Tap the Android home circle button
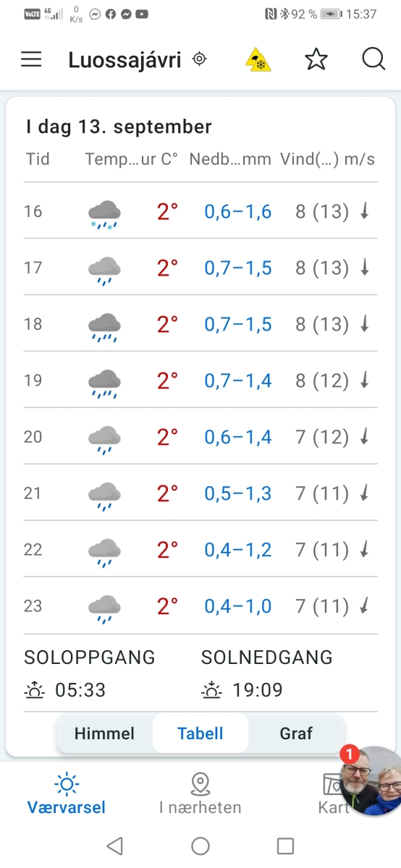The width and height of the screenshot is (401, 868). click(x=200, y=846)
